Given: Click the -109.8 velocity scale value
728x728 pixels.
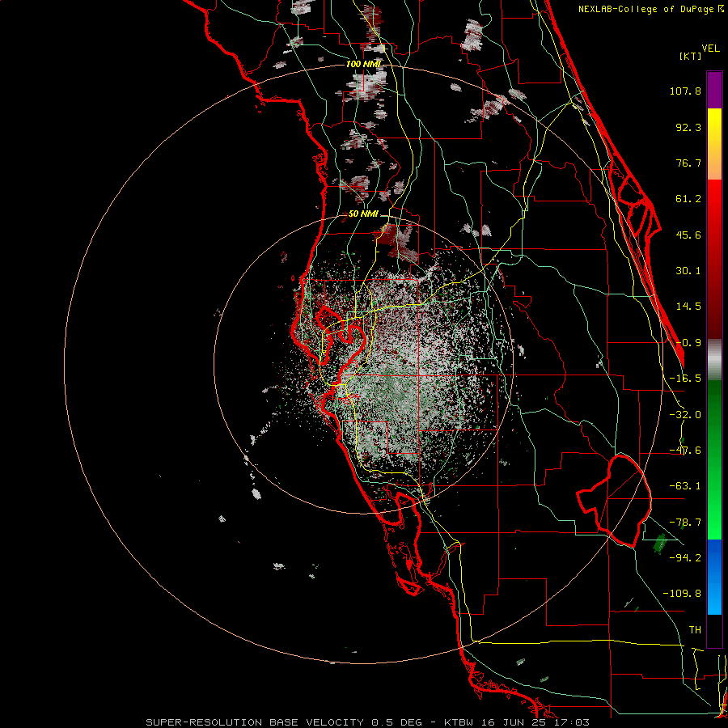Looking at the screenshot, I should coord(682,594).
